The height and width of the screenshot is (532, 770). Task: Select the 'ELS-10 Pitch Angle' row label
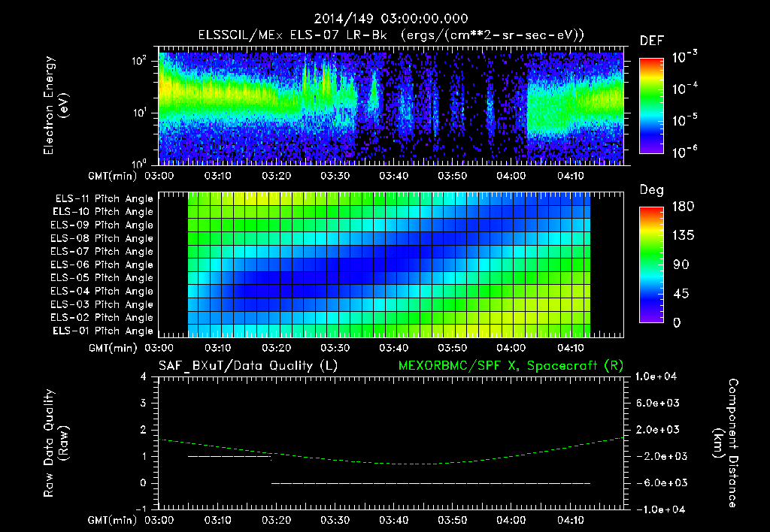(102, 212)
